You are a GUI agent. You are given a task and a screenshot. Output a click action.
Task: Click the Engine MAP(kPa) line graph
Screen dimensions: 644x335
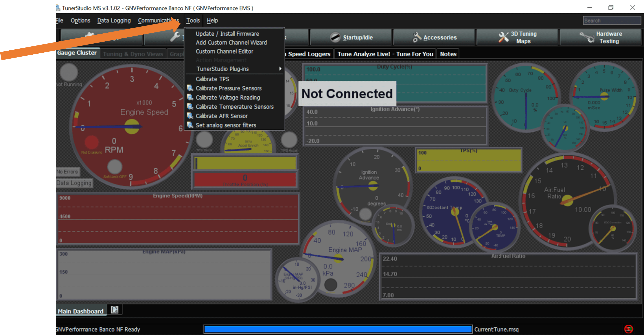pyautogui.click(x=164, y=274)
